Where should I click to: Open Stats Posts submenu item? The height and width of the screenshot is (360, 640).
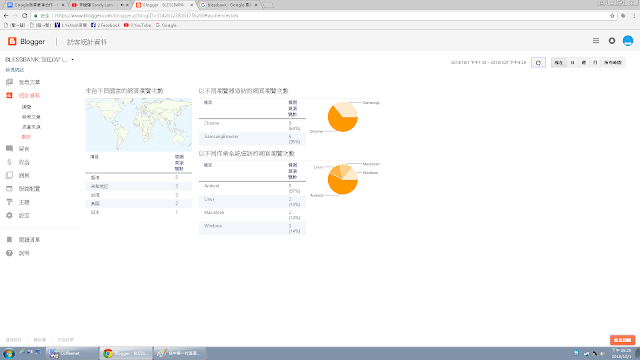click(31, 117)
